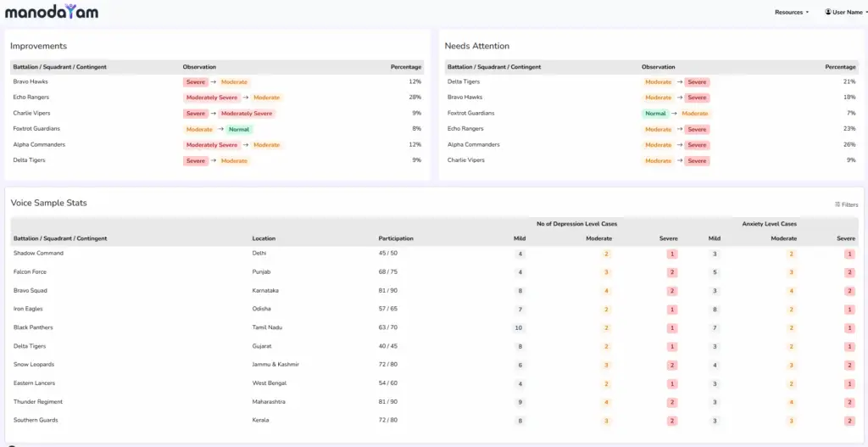Expand the User Name account menu

pyautogui.click(x=849, y=13)
